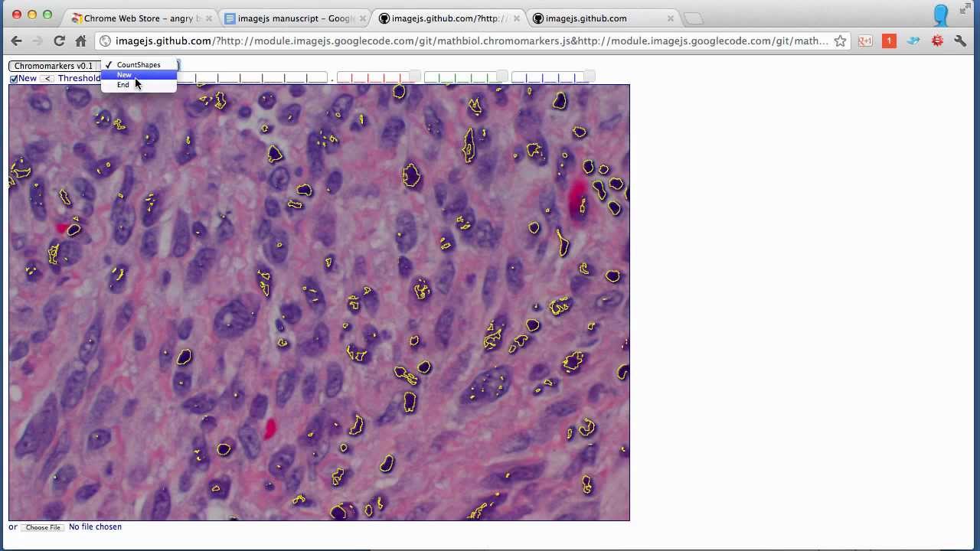
Task: Click the Google +1 extension icon
Action: tap(865, 41)
